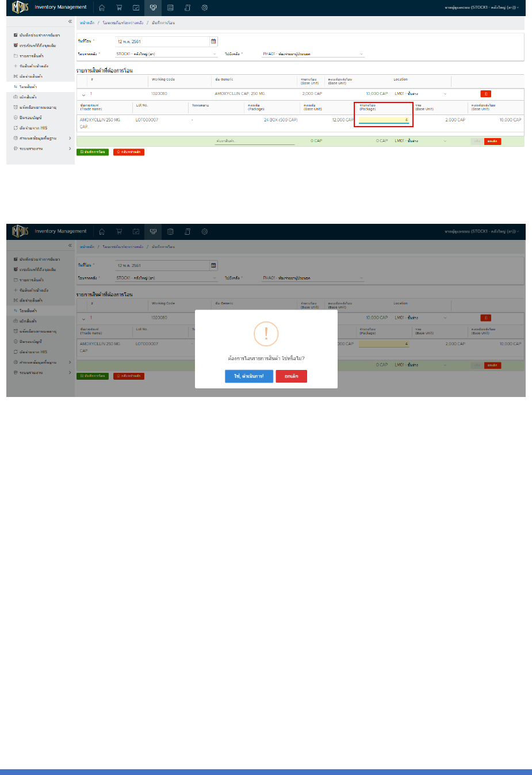Screen dimensions: 532x775
Task: Click the document copy icon in upper screenshot navbar
Action: pos(187,7)
